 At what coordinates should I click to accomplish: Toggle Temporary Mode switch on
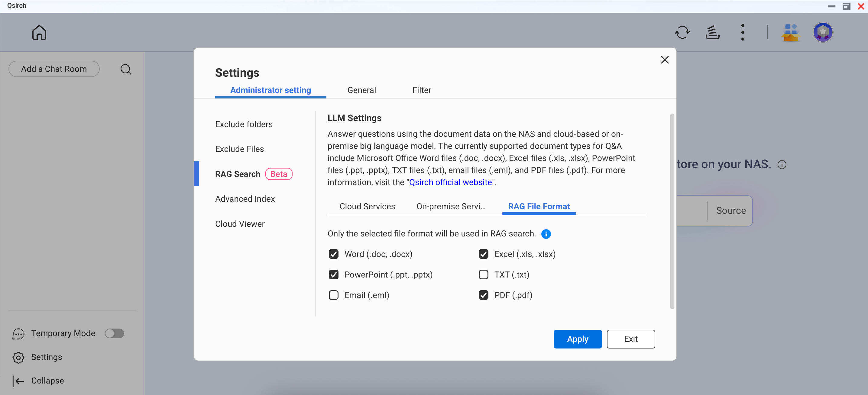pos(114,333)
